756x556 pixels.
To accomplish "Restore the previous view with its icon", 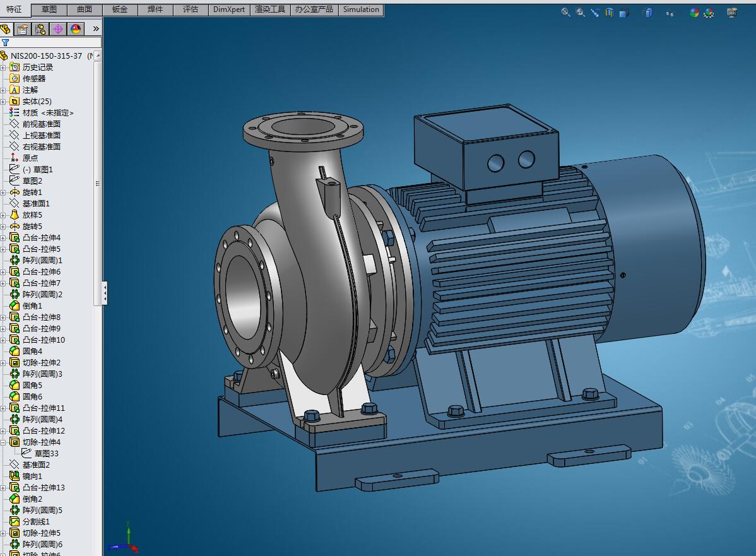I will (594, 12).
